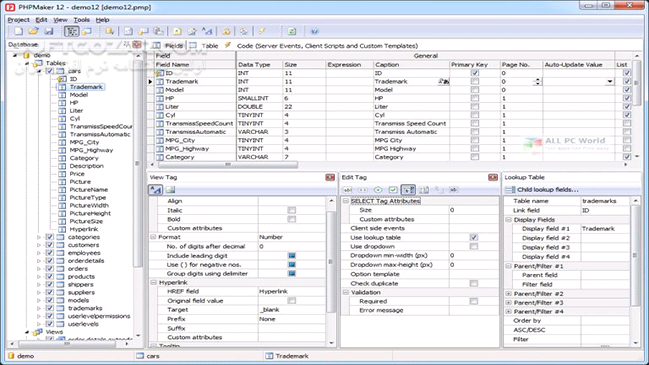Choose the file upload Edit Tag icon
The height and width of the screenshot is (365, 649).
pyautogui.click(x=439, y=190)
